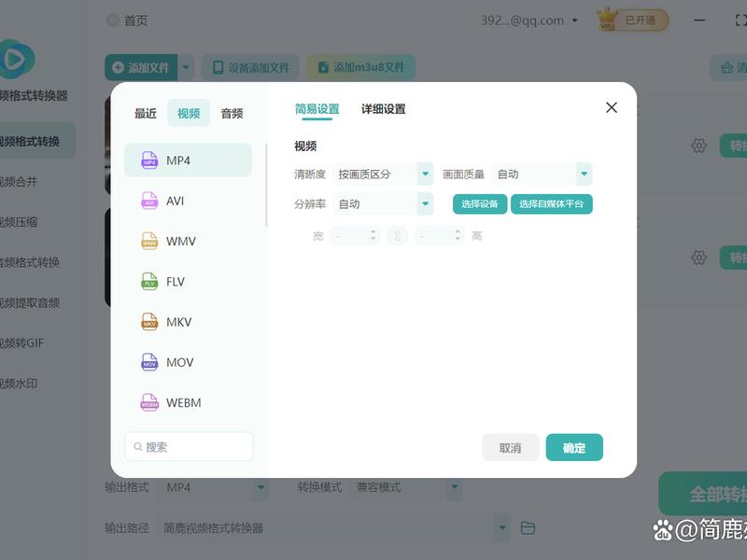Click the 取消 button
The width and height of the screenshot is (747, 560).
tap(510, 448)
